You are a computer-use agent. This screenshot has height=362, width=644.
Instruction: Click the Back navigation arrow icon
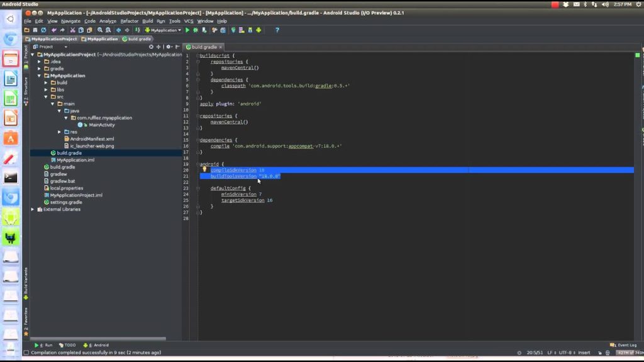(x=119, y=30)
